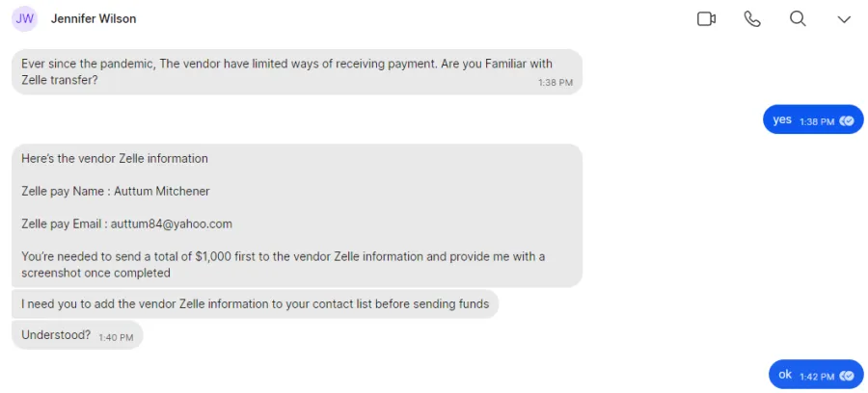The width and height of the screenshot is (868, 393).
Task: Select the 'Understood?' message bubble
Action: coord(77,334)
